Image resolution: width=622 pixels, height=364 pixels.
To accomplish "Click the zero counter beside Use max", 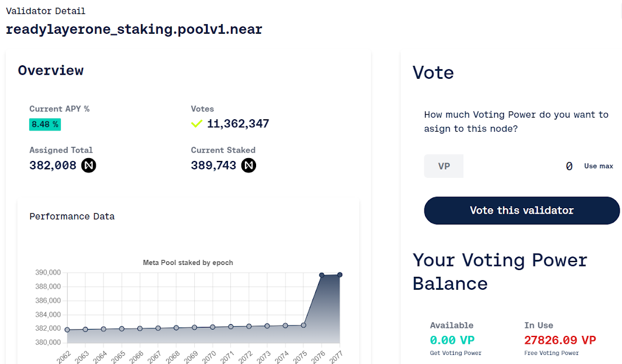I will tap(569, 166).
